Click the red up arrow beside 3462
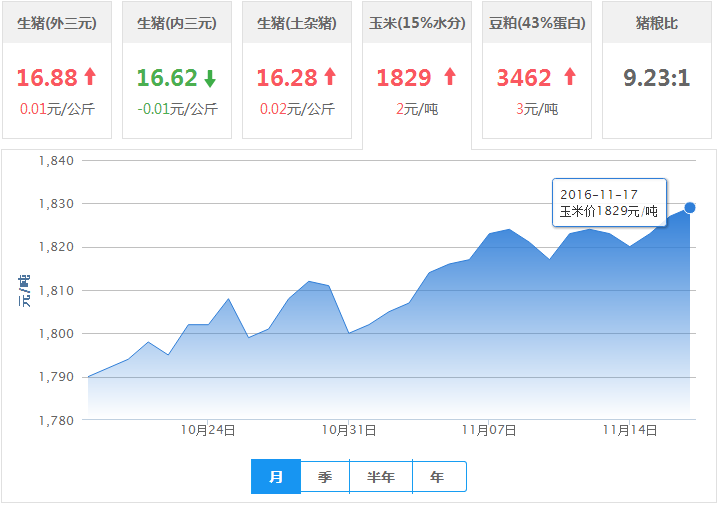This screenshot has width=722, height=510. coord(570,77)
